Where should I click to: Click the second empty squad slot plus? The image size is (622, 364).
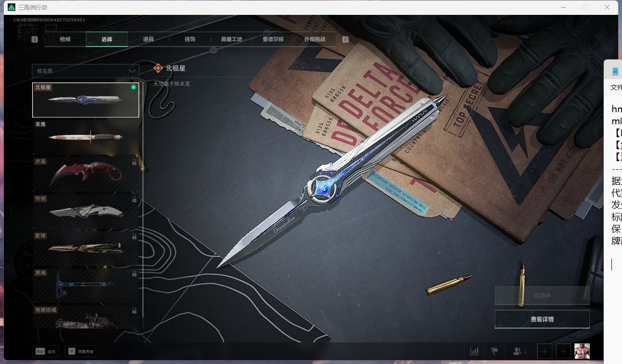coord(563,351)
